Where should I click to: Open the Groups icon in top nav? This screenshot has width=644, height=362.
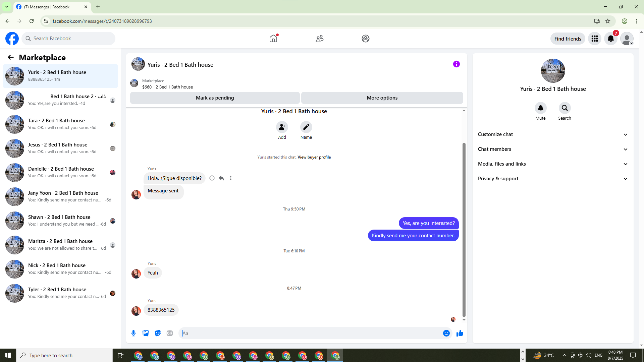pos(366,39)
